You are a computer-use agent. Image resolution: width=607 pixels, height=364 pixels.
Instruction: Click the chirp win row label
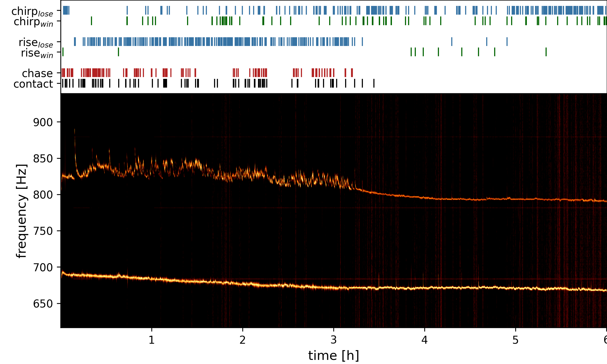coord(33,22)
